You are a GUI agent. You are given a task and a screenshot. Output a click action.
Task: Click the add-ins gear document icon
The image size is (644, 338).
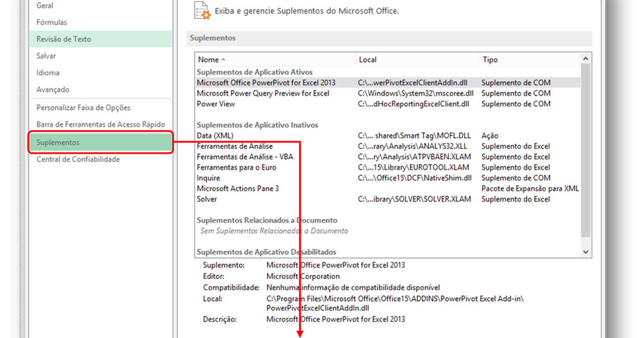(x=202, y=11)
